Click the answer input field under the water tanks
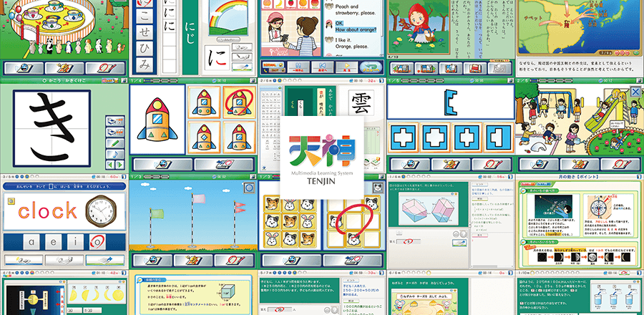The width and height of the screenshot is (644, 315). pos(409,241)
